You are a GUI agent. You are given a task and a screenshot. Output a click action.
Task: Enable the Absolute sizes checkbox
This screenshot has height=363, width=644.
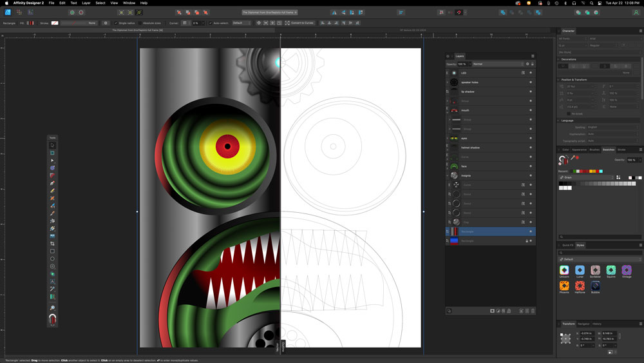pos(140,23)
